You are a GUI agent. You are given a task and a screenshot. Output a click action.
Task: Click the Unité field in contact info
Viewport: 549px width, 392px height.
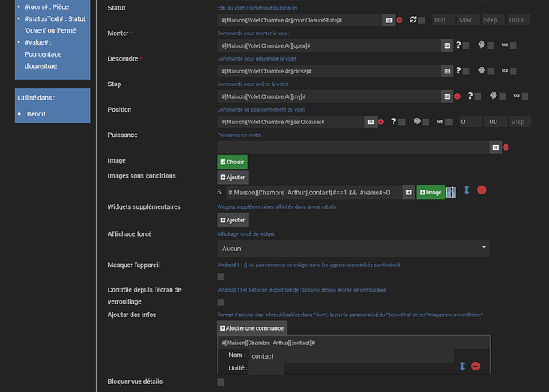click(x=266, y=369)
